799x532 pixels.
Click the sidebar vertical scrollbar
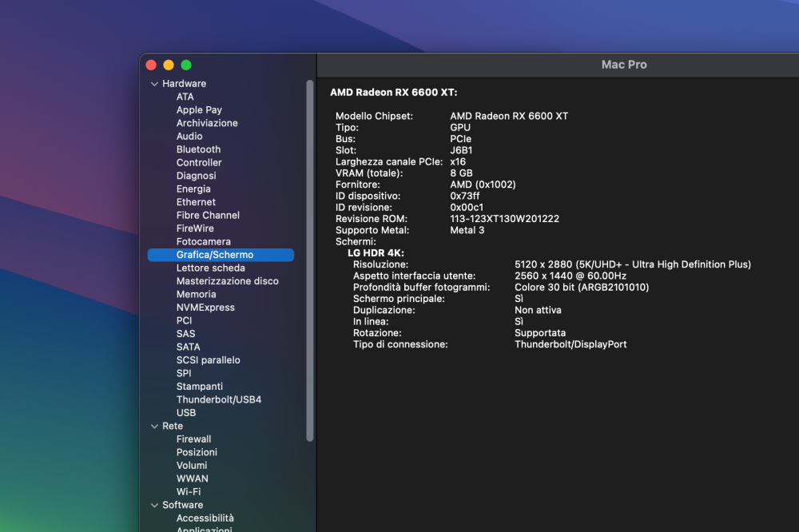[310, 261]
